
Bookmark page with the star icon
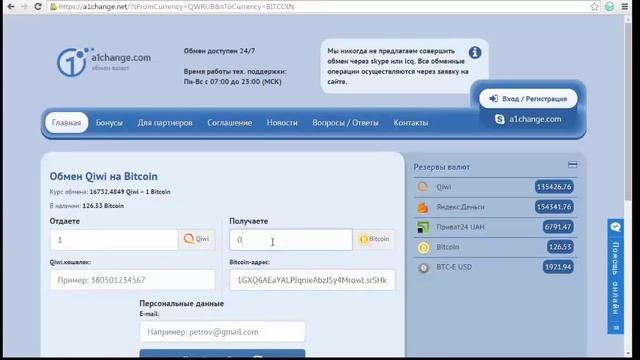click(x=594, y=7)
